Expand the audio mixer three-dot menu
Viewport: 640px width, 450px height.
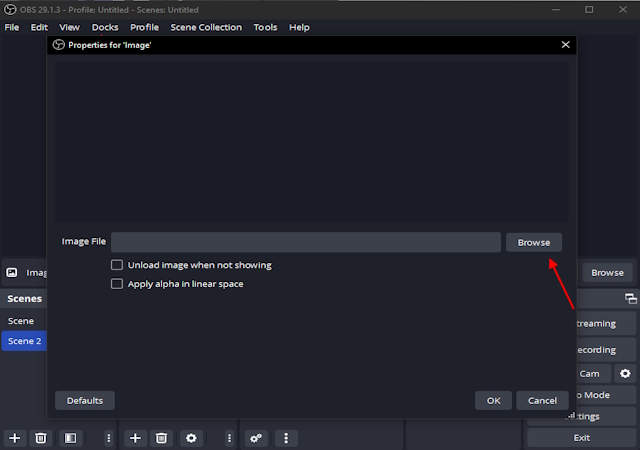coord(287,438)
